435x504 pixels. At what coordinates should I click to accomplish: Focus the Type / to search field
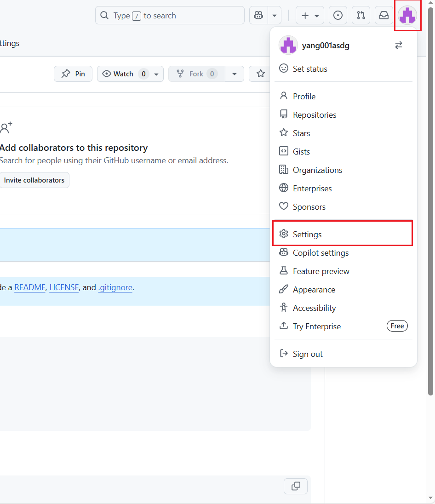170,16
